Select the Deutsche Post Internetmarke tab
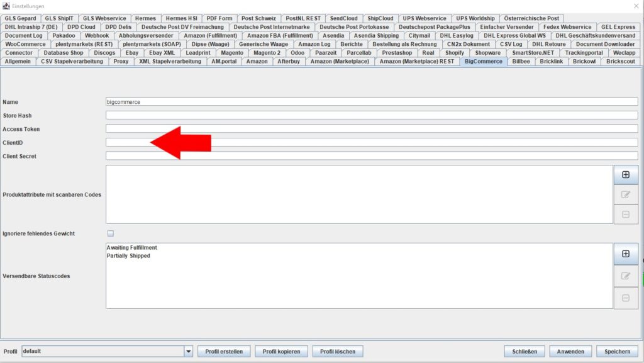644x363 pixels. point(272,26)
